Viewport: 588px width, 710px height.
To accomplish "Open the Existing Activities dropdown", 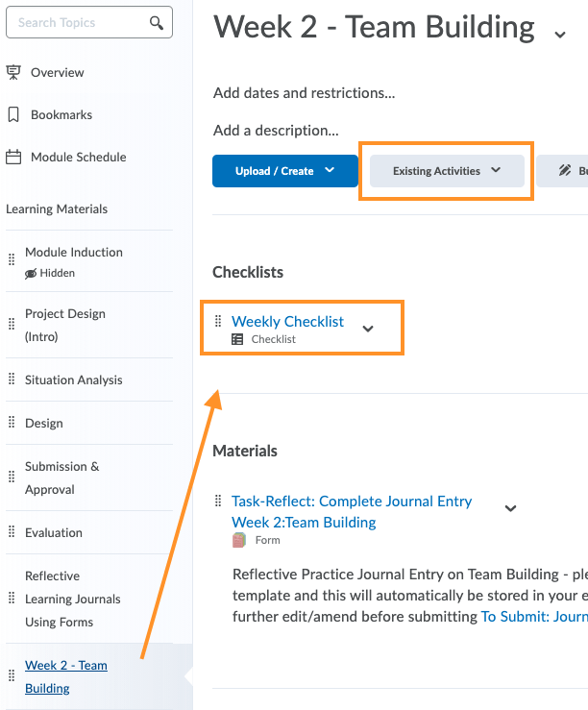I will point(447,171).
